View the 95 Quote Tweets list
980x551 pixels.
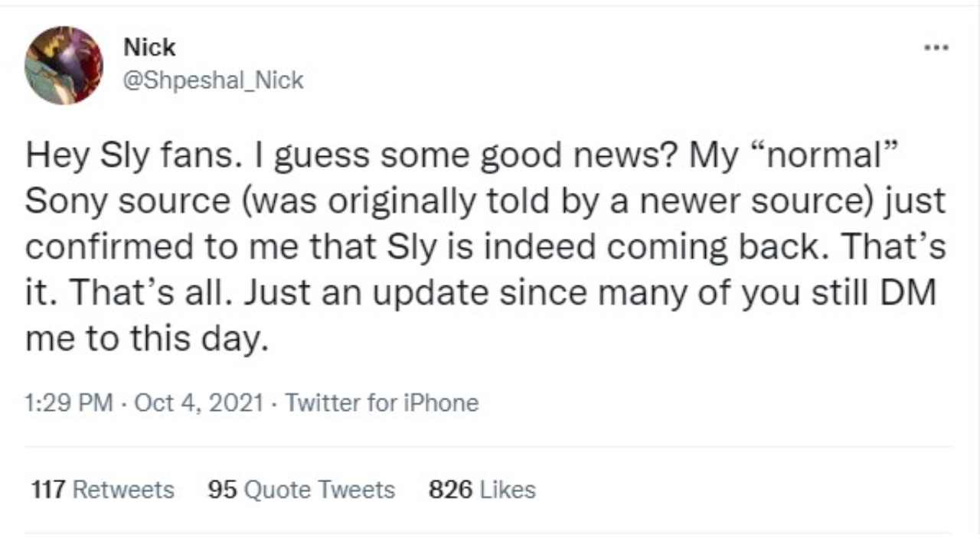302,490
